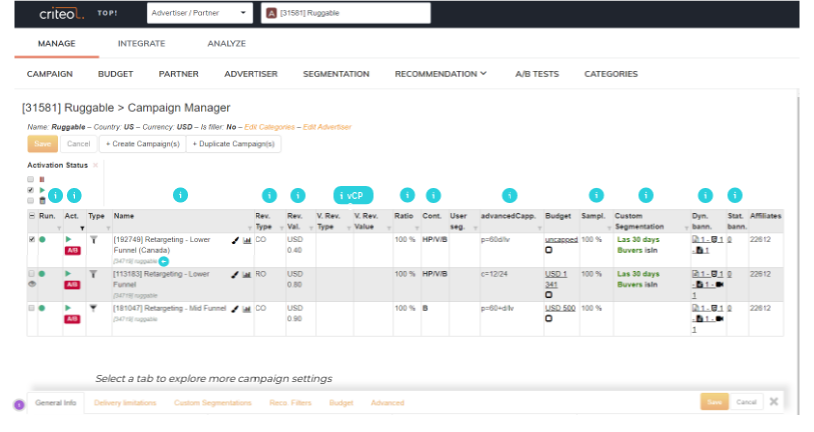Click the funnel type icon for campaign 113183
The image size is (814, 432).
pyautogui.click(x=93, y=274)
